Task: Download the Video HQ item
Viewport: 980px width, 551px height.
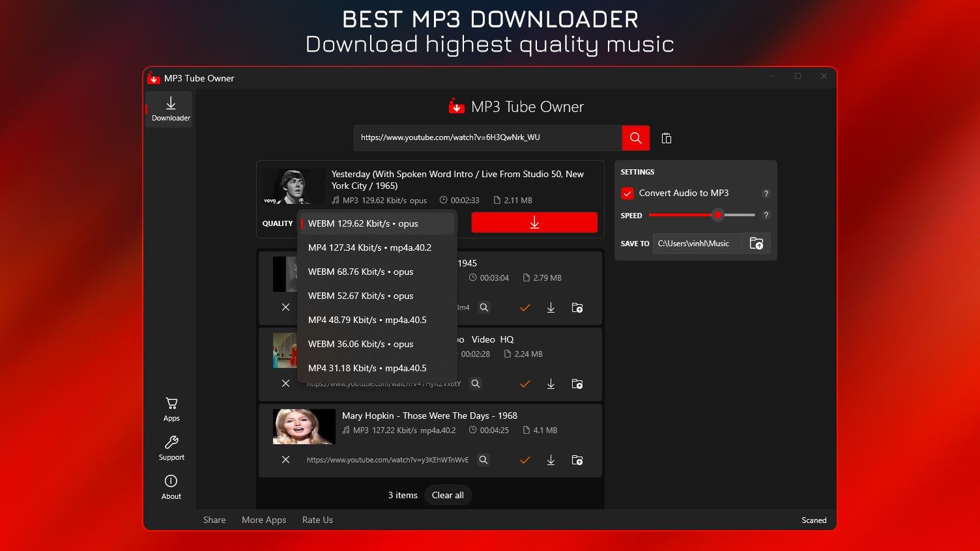Action: [x=551, y=384]
